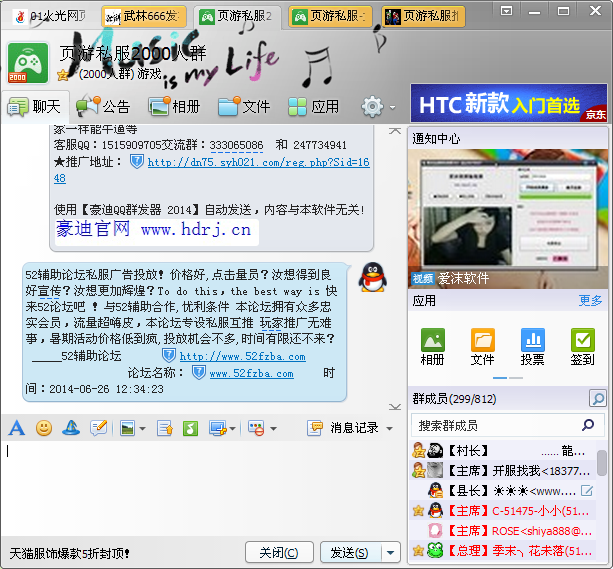613x569 pixels.
Task: Click the send file document icon
Action: (x=165, y=428)
